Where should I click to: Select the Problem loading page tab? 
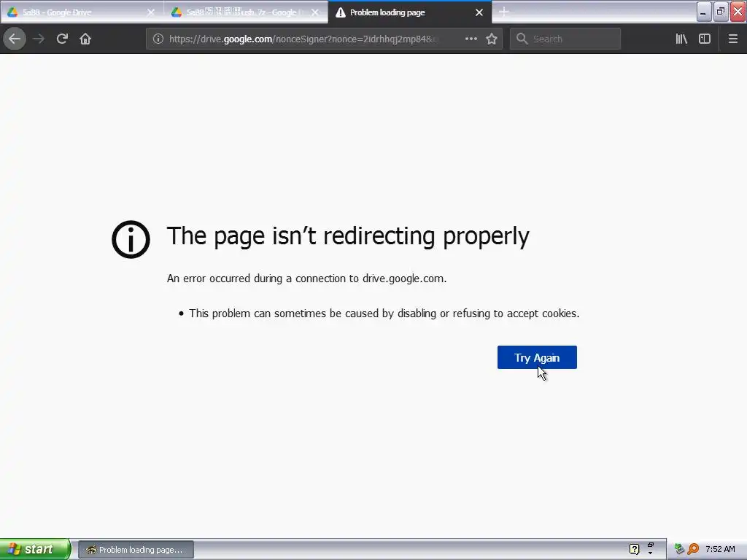(410, 12)
